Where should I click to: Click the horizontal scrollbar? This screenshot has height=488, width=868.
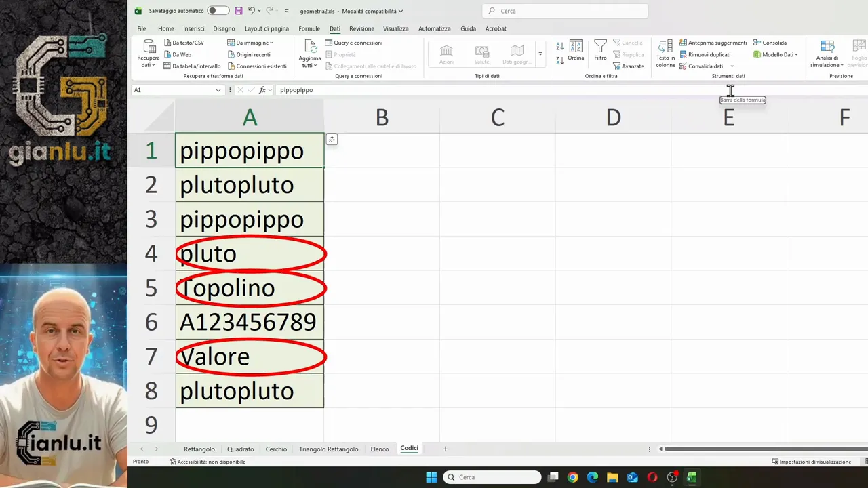tap(766, 449)
